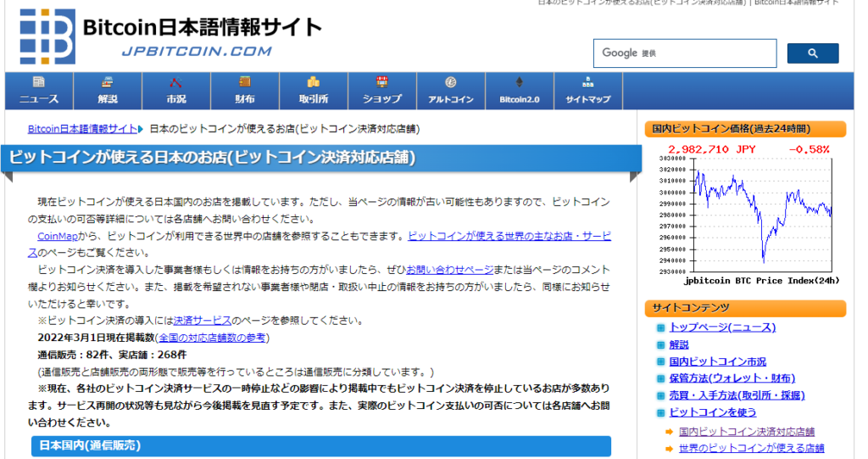
Task: Click the orange arrow beside 国内ビットコイン決済対応店舗
Action: point(670,432)
